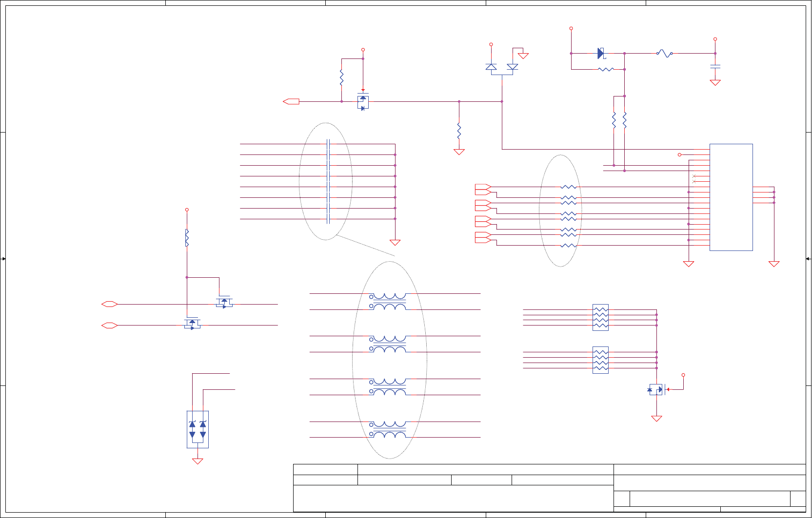Viewport: 812px width, 518px height.
Task: Click the ferrite bead symbol on the left vertical line
Action: click(187, 238)
